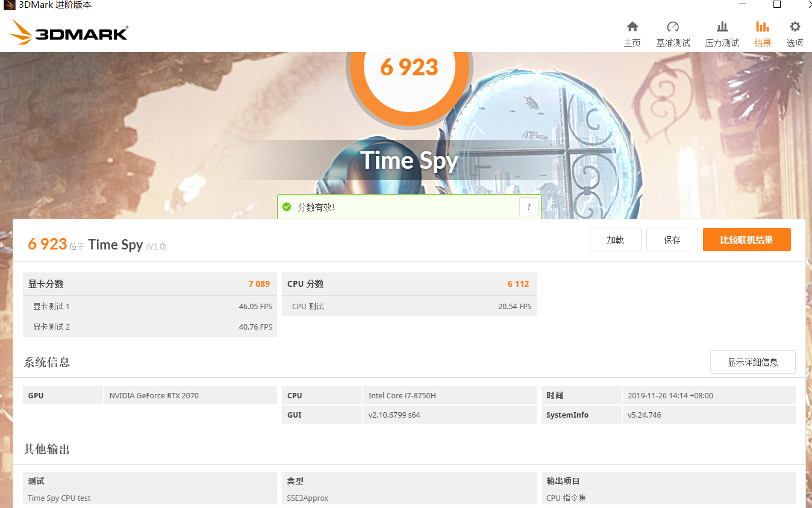Click the options gear icon
The image size is (812, 508).
coord(795,27)
